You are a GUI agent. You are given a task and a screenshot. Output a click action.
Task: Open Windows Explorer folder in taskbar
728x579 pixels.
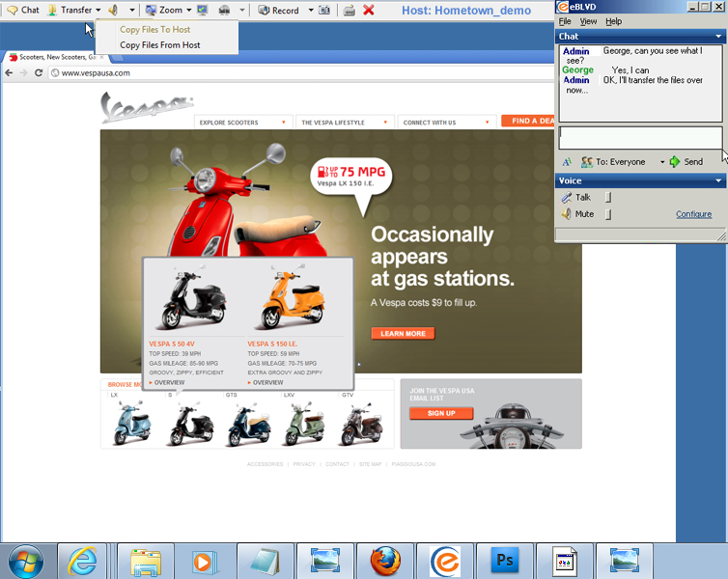(146, 562)
